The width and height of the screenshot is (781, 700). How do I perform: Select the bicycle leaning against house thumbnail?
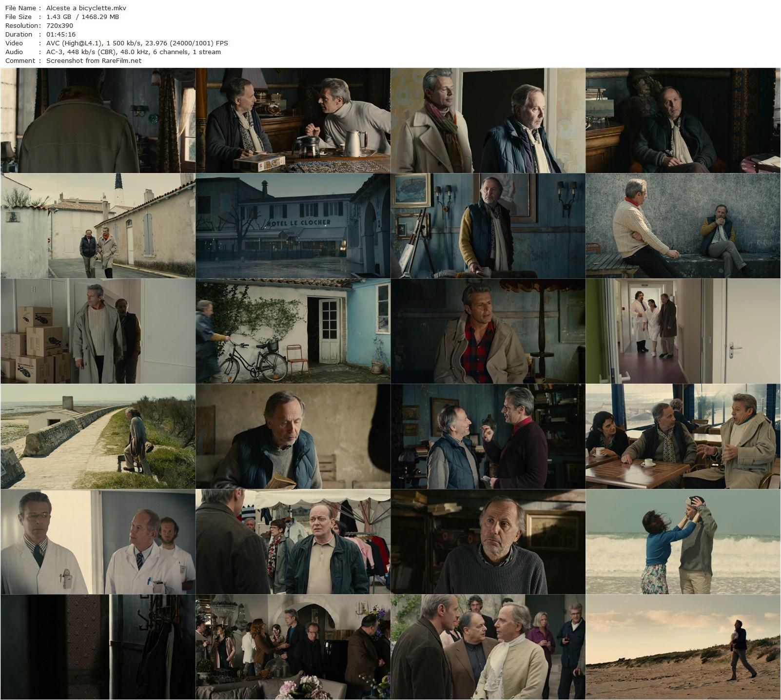point(293,331)
